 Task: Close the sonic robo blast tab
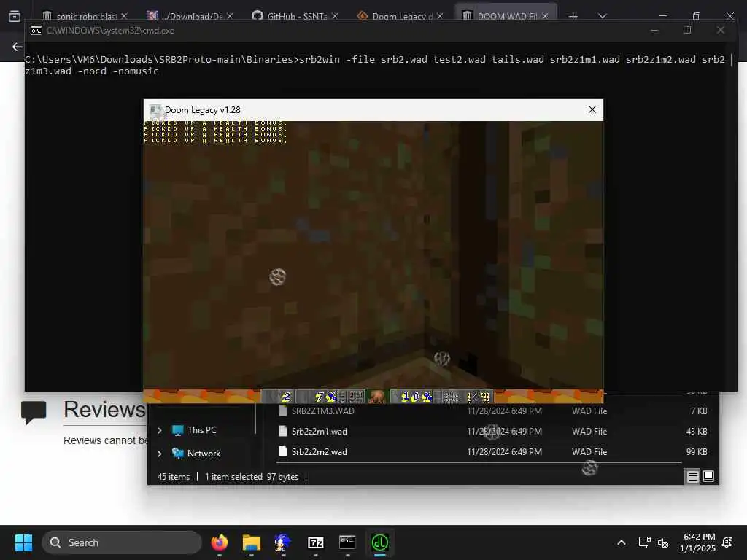pyautogui.click(x=124, y=16)
